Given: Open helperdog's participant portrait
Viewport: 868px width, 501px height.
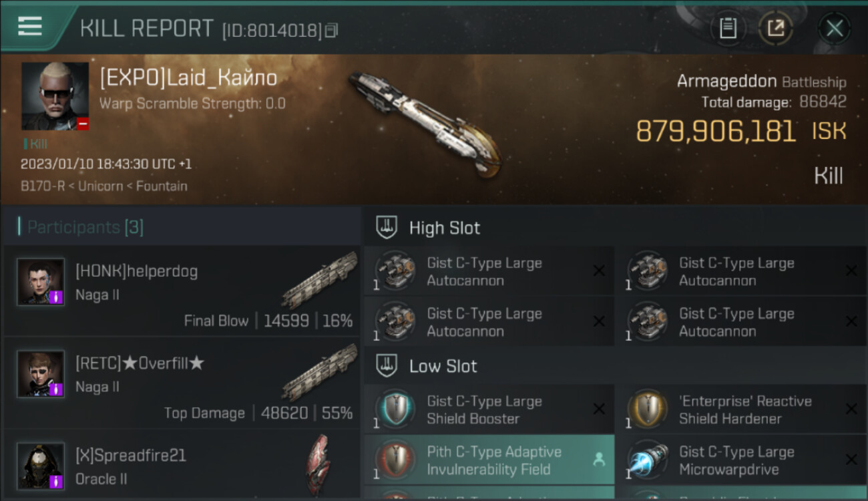Looking at the screenshot, I should (x=41, y=282).
